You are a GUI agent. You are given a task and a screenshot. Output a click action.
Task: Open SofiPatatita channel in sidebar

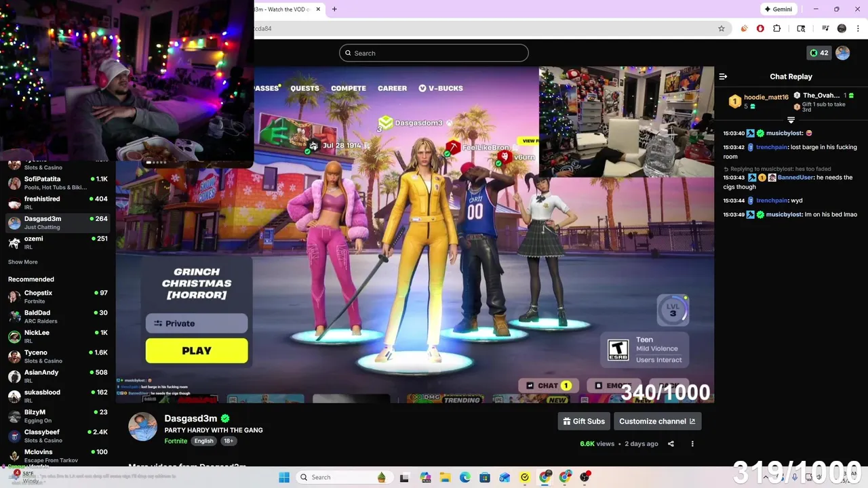[58, 183]
